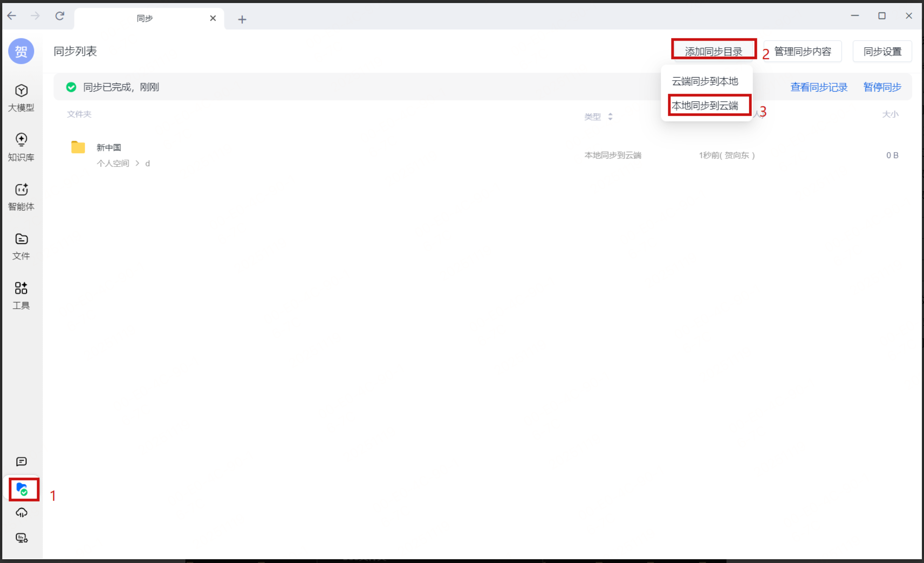Screen dimensions: 924x563
Task: Select the 新中国 folder row
Action: [109, 148]
